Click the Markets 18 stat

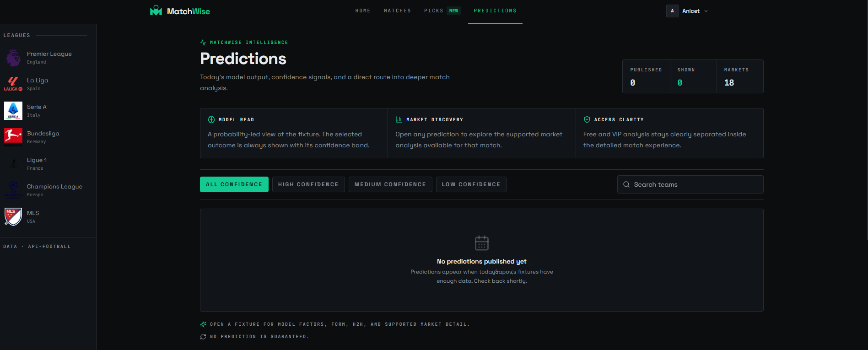pos(740,76)
